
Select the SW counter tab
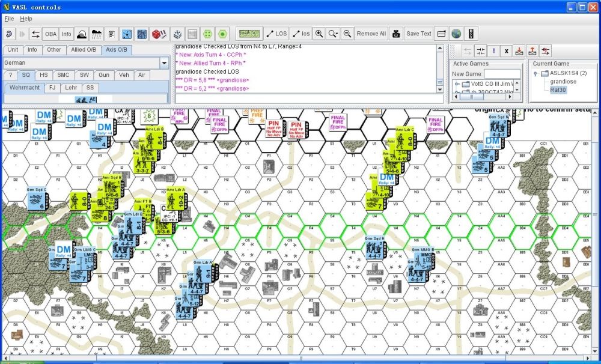coord(84,75)
